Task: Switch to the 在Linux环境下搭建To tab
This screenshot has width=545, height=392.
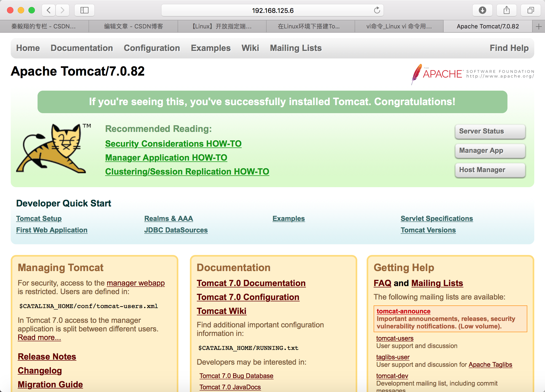Action: pyautogui.click(x=310, y=26)
